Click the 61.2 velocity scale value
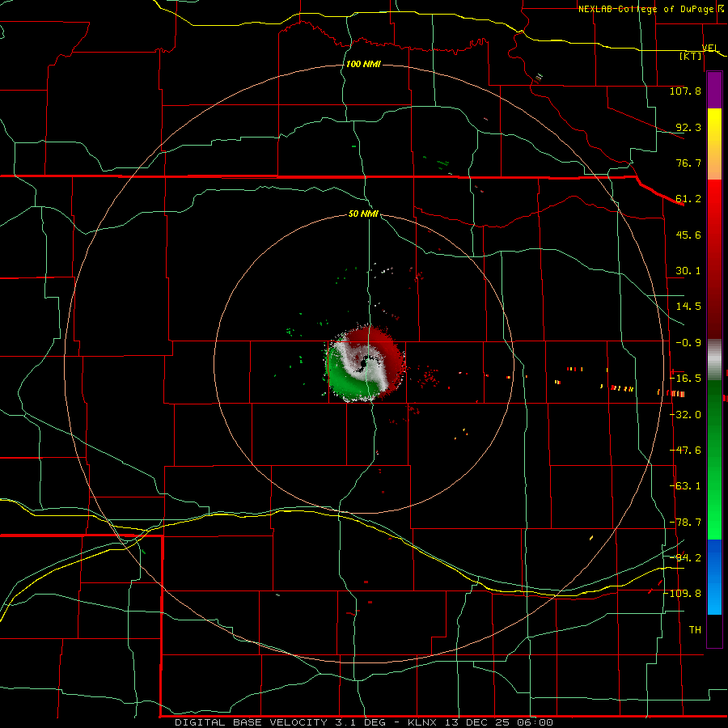This screenshot has height=728, width=728. [688, 199]
